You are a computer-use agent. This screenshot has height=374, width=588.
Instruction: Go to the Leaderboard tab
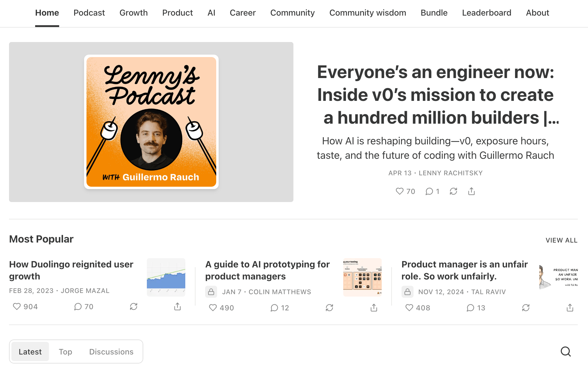click(486, 13)
